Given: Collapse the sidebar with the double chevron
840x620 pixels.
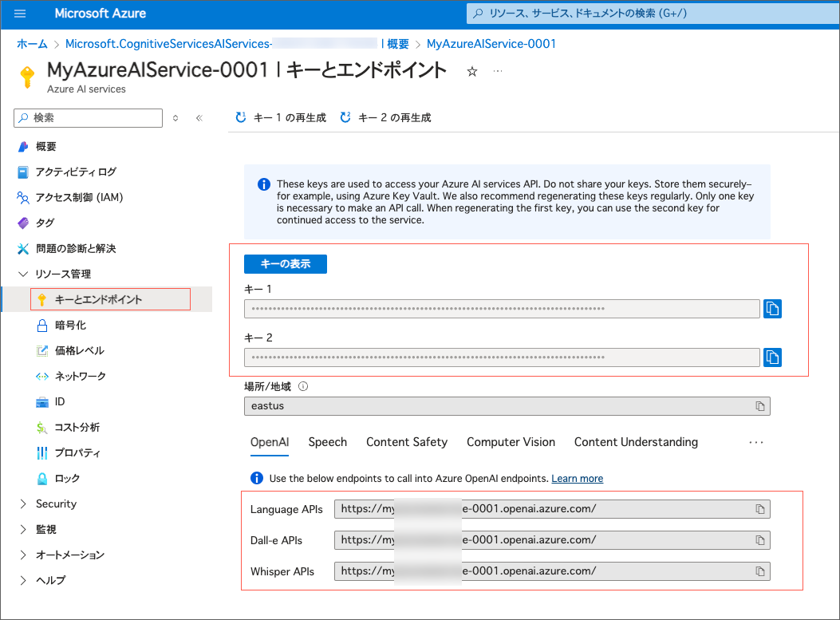Looking at the screenshot, I should point(199,118).
